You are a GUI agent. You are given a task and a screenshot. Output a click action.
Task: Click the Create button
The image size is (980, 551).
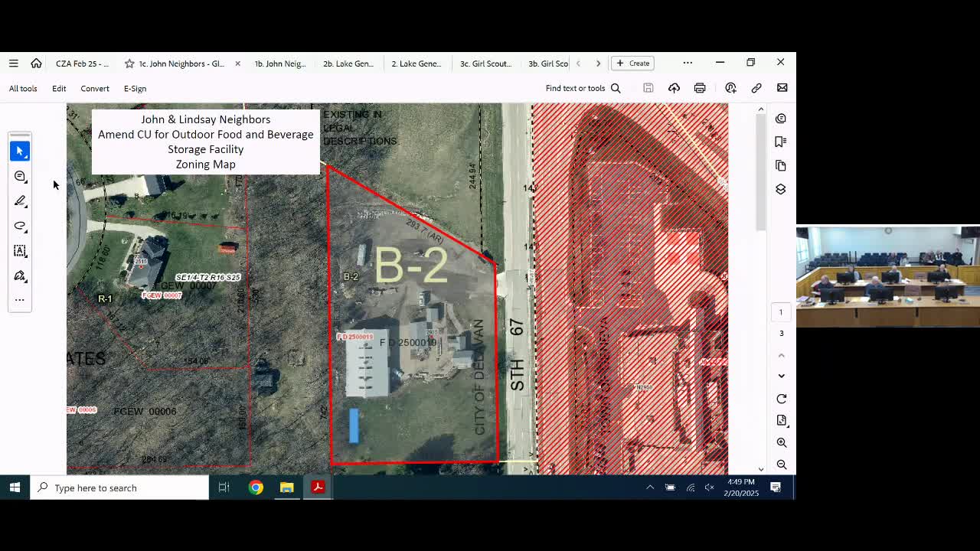pyautogui.click(x=632, y=64)
